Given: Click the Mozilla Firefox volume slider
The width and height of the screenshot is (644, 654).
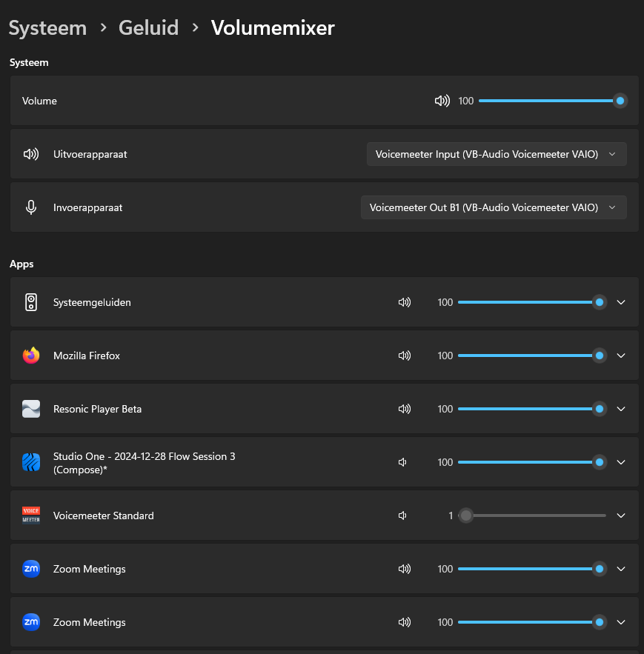Looking at the screenshot, I should pos(532,356).
